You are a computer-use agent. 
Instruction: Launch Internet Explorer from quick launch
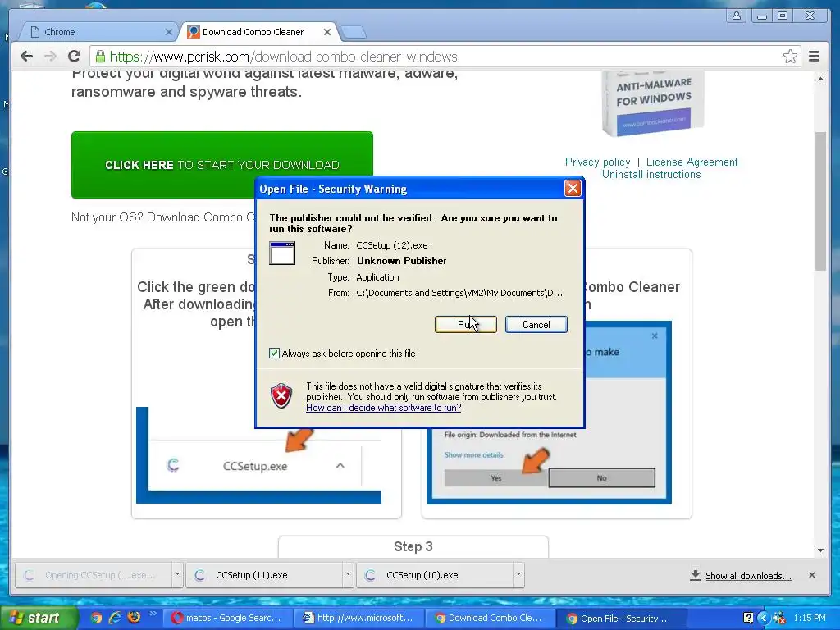(115, 618)
